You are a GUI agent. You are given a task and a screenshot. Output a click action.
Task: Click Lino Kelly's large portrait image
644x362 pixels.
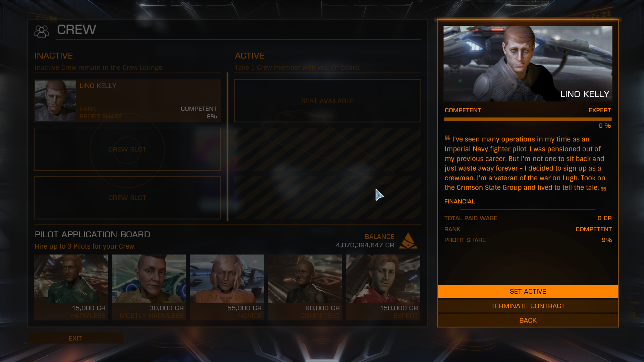coord(528,64)
